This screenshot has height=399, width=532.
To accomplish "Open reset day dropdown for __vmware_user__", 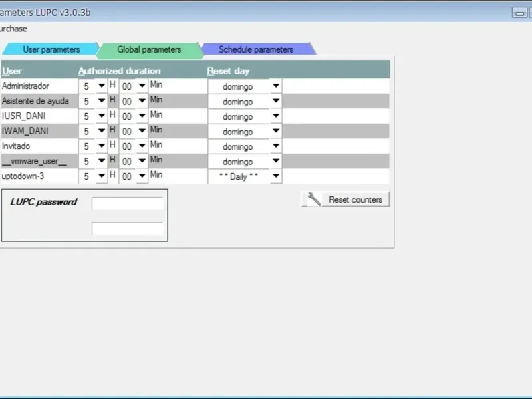I will 276,160.
